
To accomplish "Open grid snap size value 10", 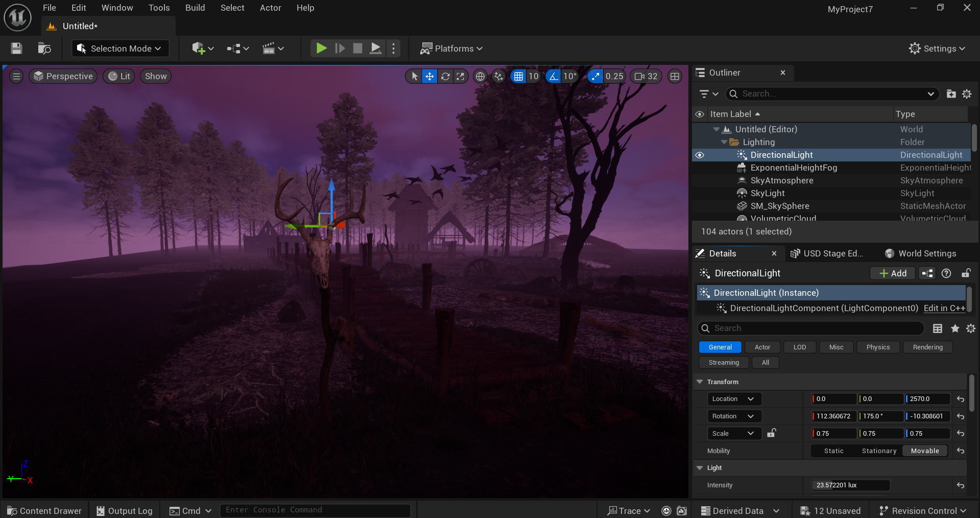I will [534, 76].
